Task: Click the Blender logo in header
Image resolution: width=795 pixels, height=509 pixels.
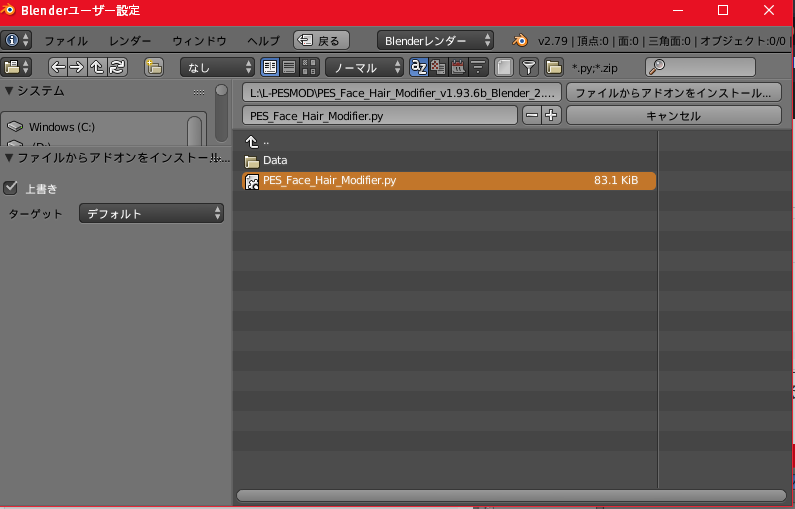Action: tap(520, 41)
